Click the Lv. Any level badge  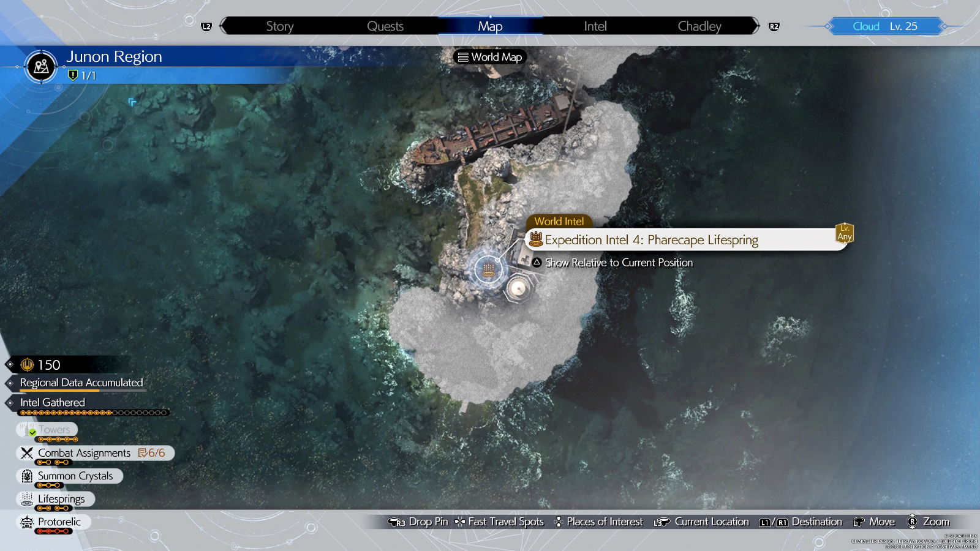tap(845, 233)
